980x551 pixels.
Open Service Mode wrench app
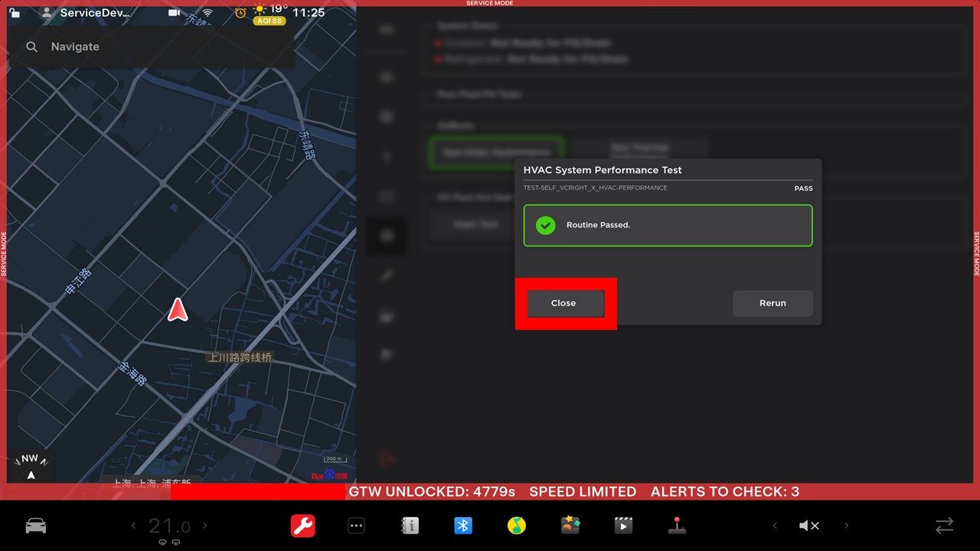tap(302, 526)
